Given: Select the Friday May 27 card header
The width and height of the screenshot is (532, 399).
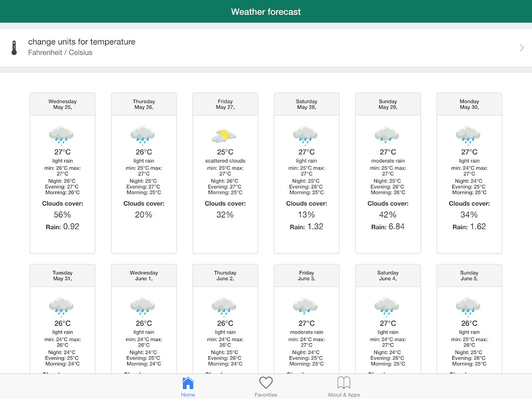Looking at the screenshot, I should tap(225, 104).
